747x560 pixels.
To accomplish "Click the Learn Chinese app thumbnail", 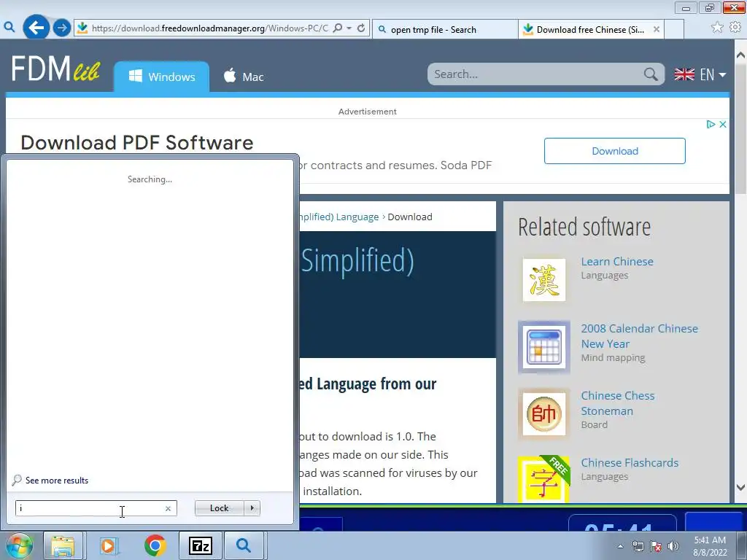I will tap(544, 280).
